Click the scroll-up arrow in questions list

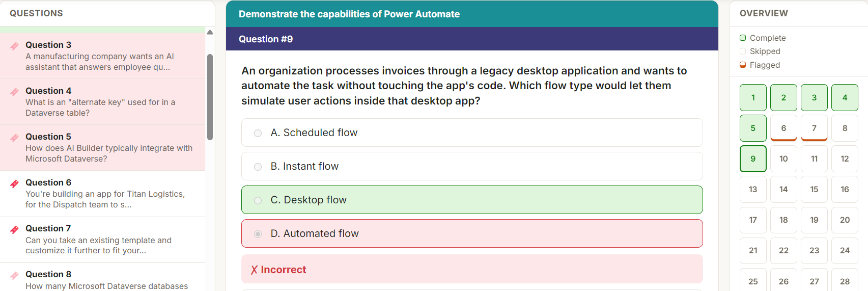pos(210,32)
